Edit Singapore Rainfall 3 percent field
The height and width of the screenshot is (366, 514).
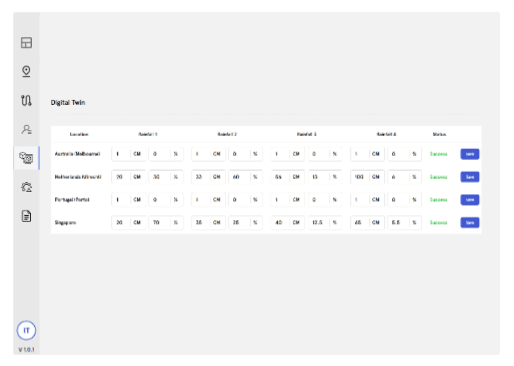(319, 223)
